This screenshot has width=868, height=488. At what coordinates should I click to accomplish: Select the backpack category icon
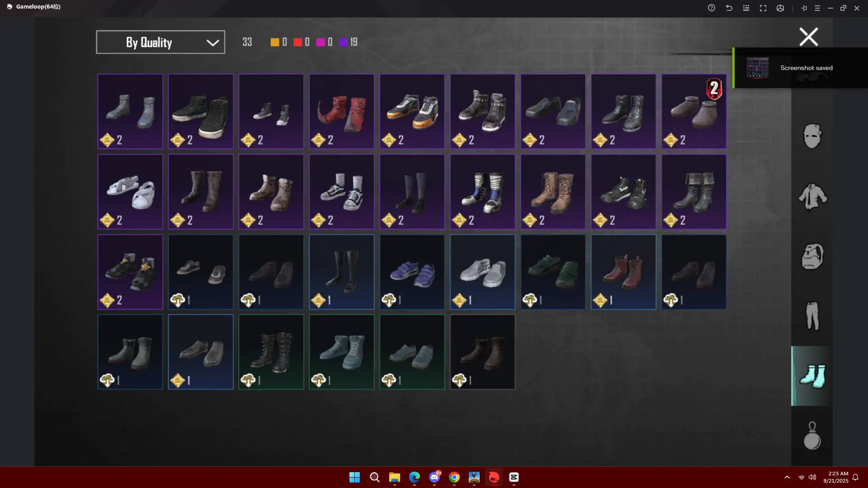click(x=812, y=256)
